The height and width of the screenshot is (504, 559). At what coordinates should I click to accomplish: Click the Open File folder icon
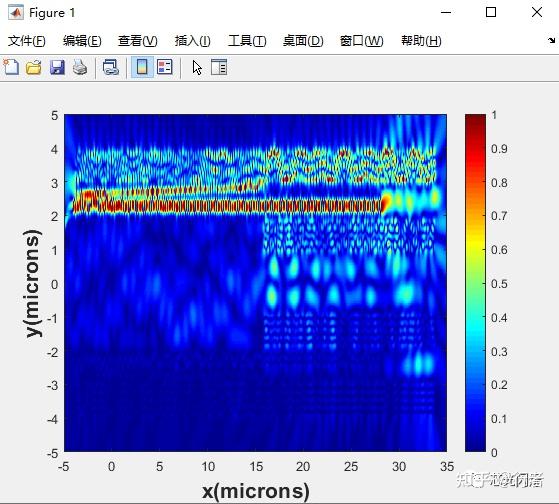coord(34,67)
